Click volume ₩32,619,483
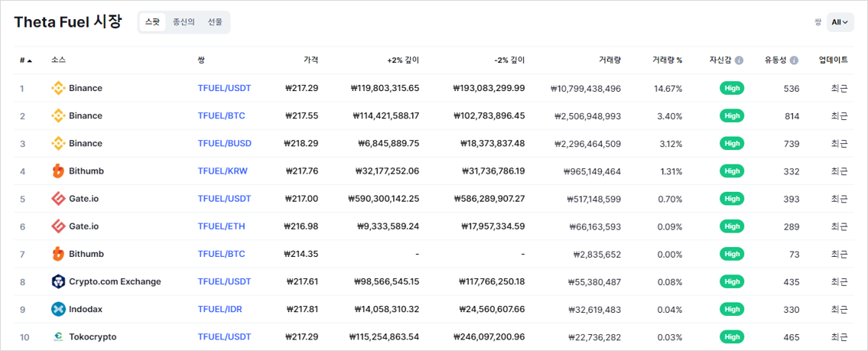Viewport: 868px width, 351px height. point(594,310)
